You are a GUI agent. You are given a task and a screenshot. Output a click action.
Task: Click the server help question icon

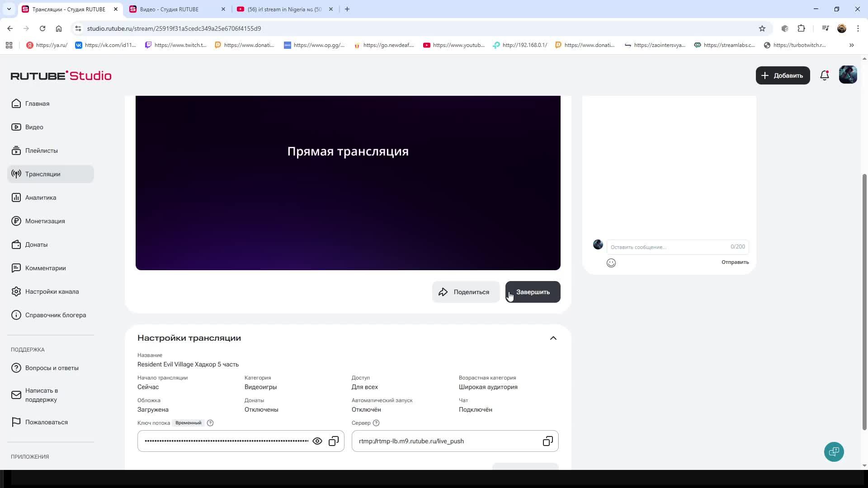376,423
